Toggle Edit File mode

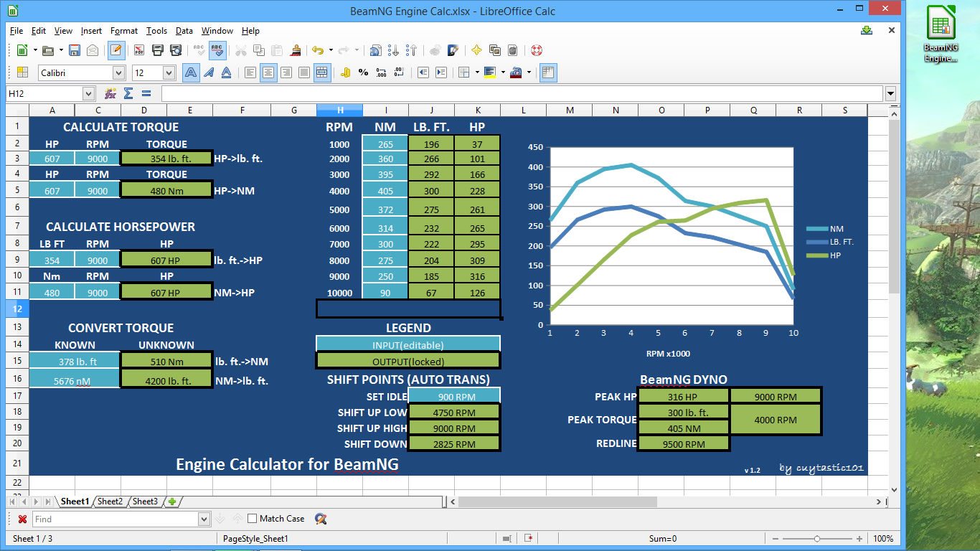pyautogui.click(x=116, y=50)
